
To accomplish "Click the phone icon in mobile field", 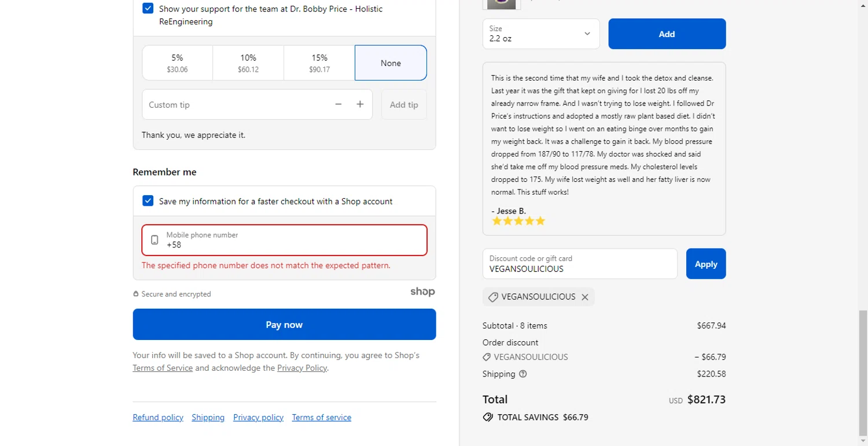I will click(x=155, y=240).
